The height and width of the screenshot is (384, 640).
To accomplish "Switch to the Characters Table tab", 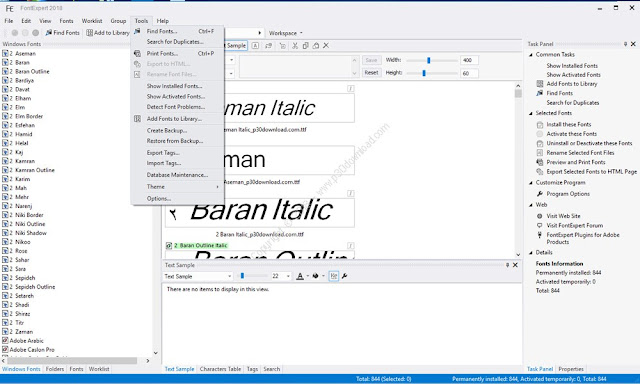I will pyautogui.click(x=220, y=369).
